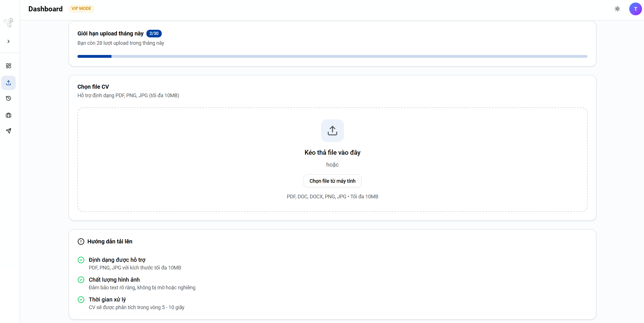The width and height of the screenshot is (644, 323).
Task: Click checkmark beside Thời gian xử lý
Action: pos(81,299)
